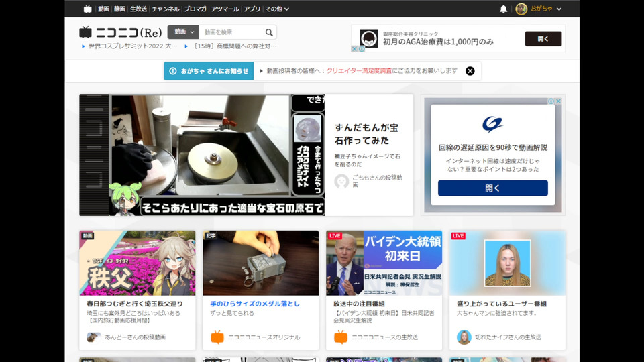Image resolution: width=644 pixels, height=362 pixels.
Task: Click the LIVE badge on the バイデン broadcast
Action: pyautogui.click(x=335, y=235)
